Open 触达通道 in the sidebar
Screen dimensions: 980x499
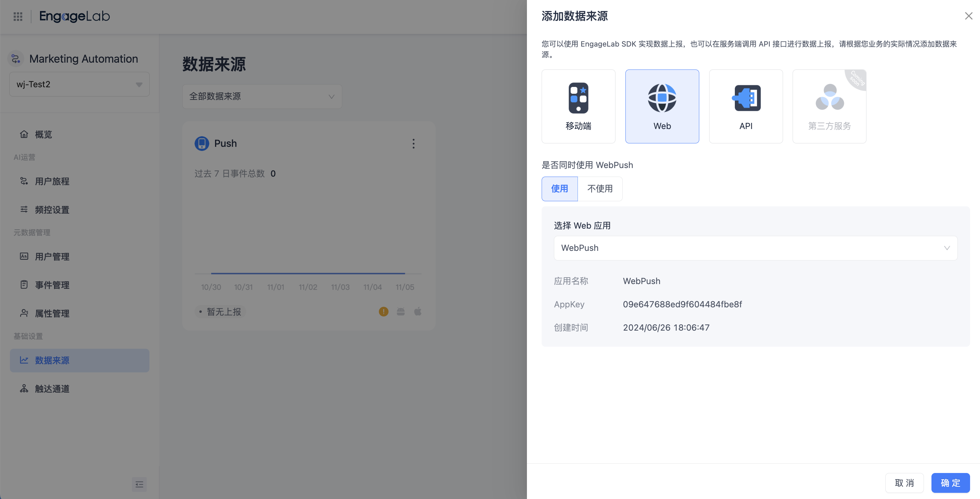(x=80, y=388)
